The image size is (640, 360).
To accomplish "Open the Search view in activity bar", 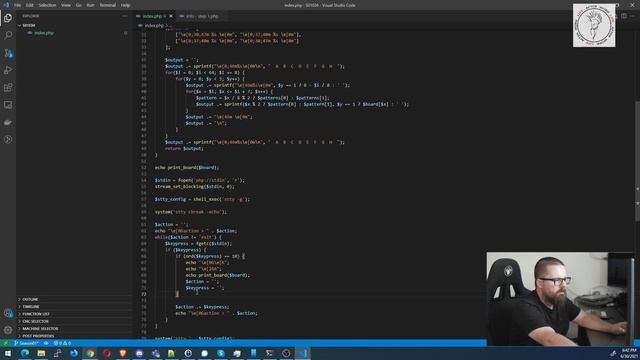I will 8,35.
